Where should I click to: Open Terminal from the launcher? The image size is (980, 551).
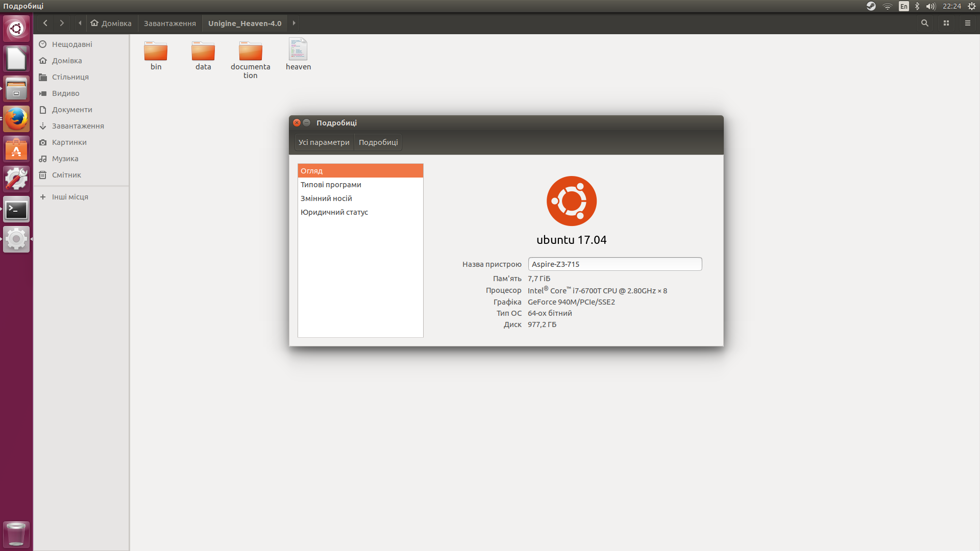16,209
